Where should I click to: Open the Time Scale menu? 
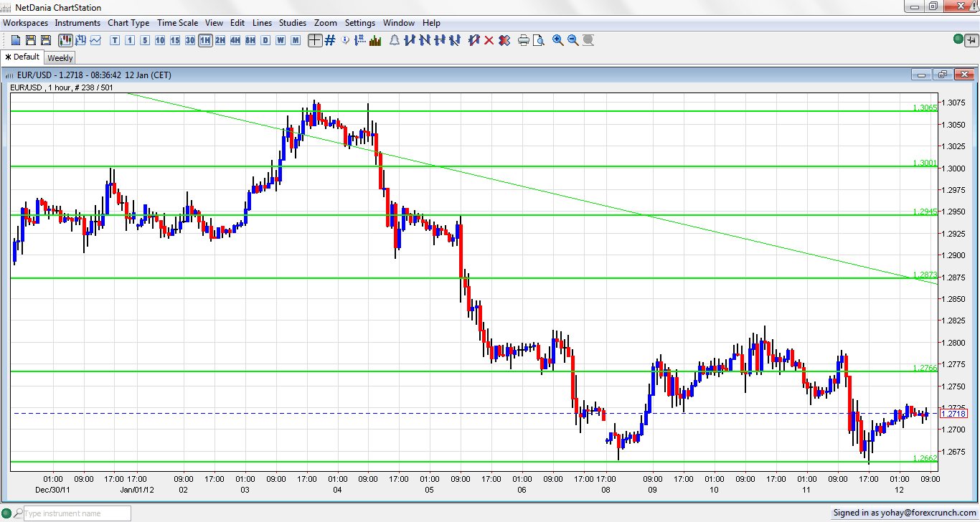tap(178, 23)
